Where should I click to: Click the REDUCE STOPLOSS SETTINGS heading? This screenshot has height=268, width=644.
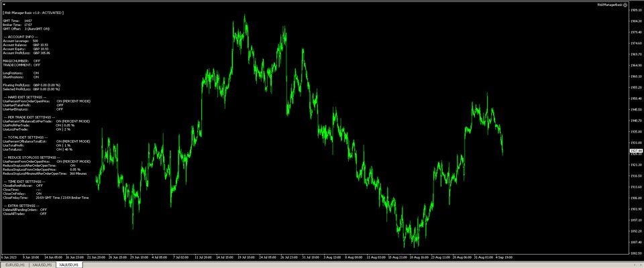pos(32,157)
